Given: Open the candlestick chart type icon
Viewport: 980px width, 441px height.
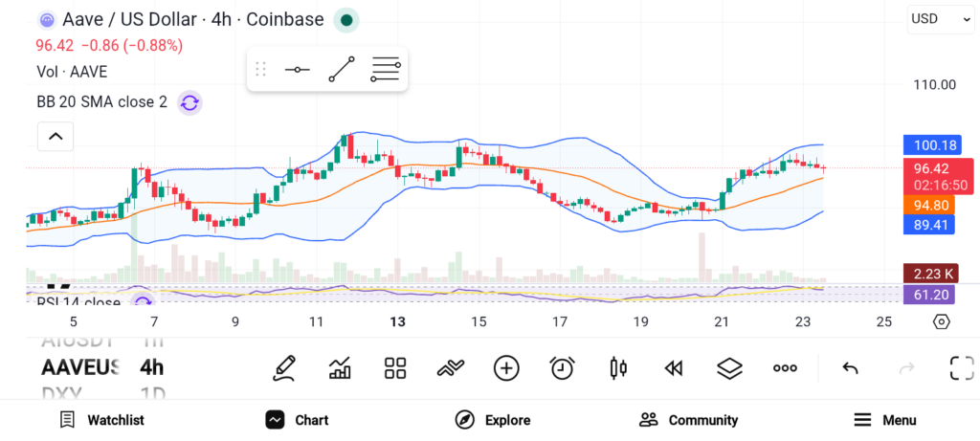Looking at the screenshot, I should pyautogui.click(x=617, y=368).
